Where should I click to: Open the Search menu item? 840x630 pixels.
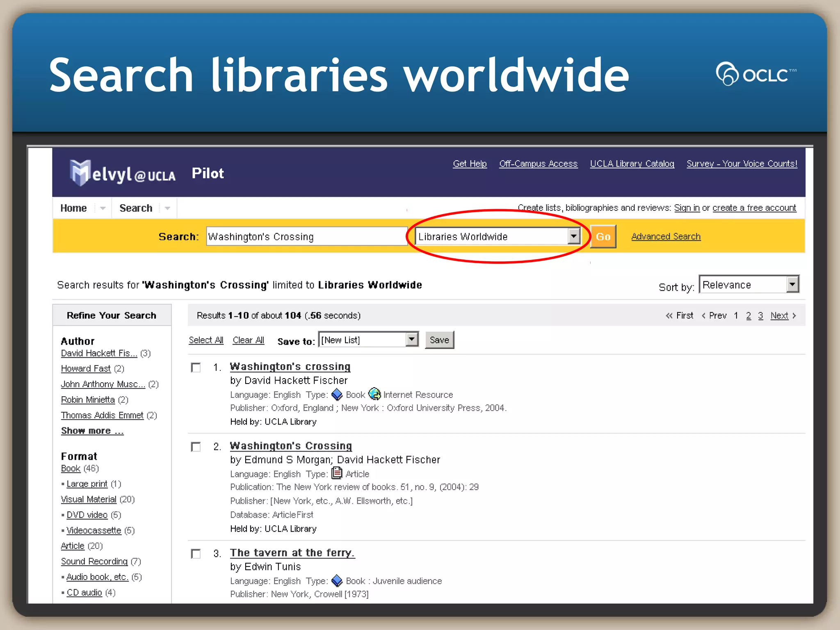coord(136,208)
